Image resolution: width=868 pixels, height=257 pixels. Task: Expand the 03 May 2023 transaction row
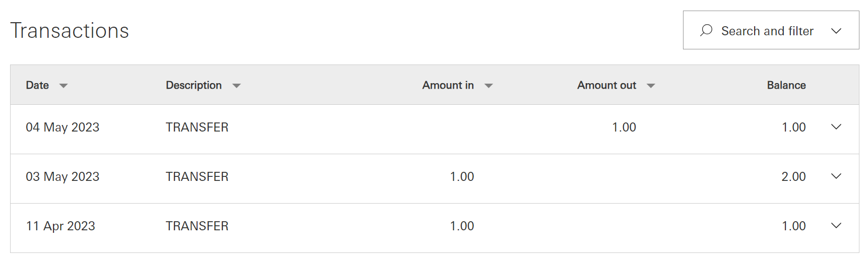tap(836, 176)
